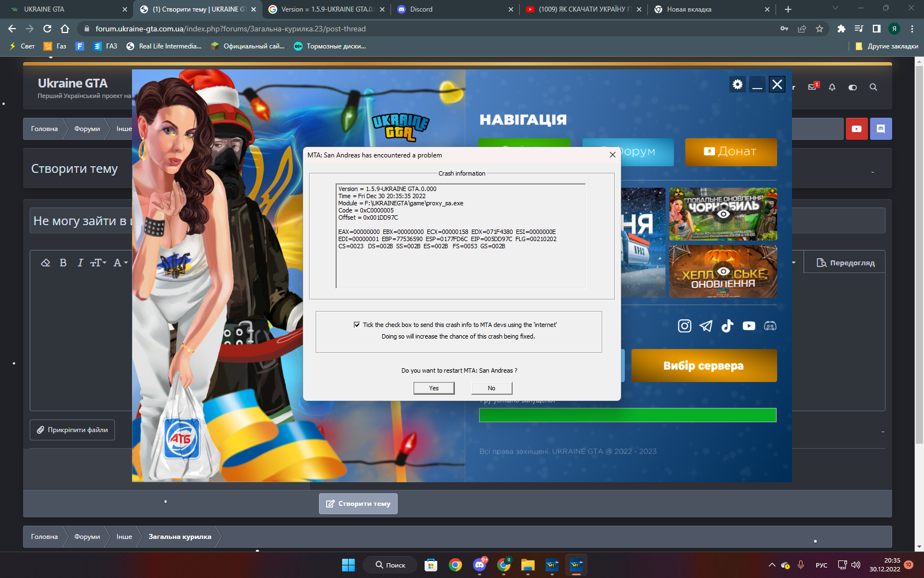Open Telegram from the launcher social icons

coord(706,326)
